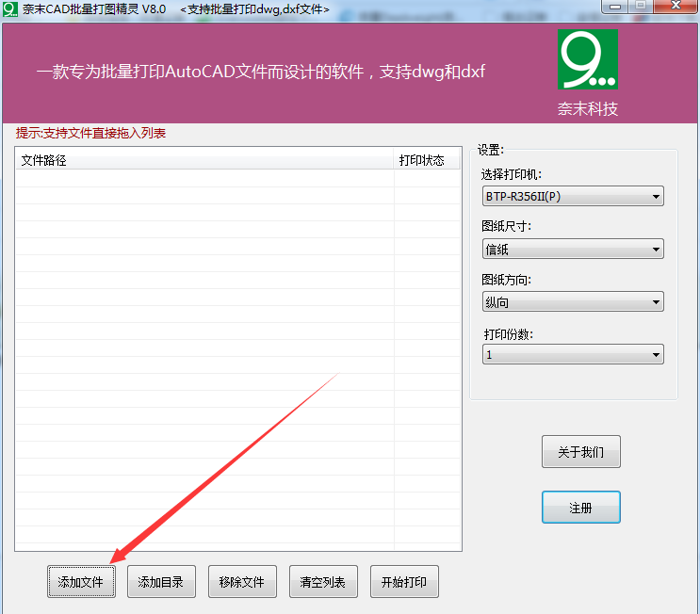
Task: Click the 打印份数 label
Action: click(509, 334)
